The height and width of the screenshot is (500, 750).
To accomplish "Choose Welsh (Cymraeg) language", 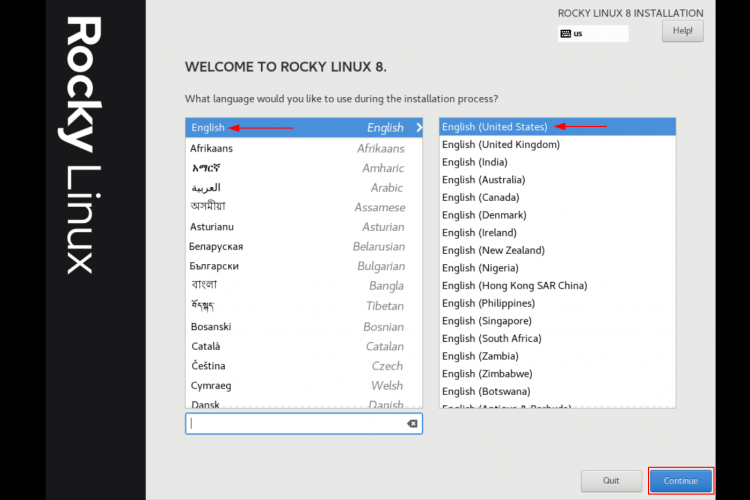I will (304, 385).
